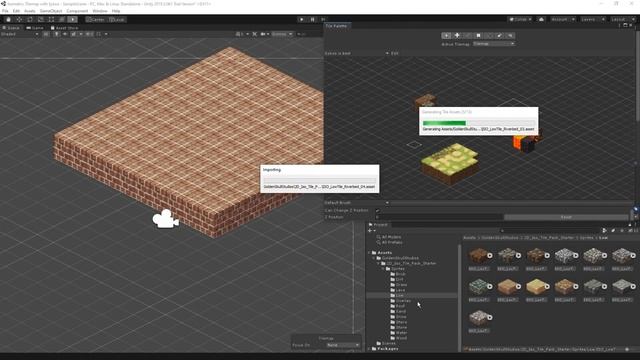Toggle Center pivot mode
This screenshot has height=360, width=640.
click(96, 19)
